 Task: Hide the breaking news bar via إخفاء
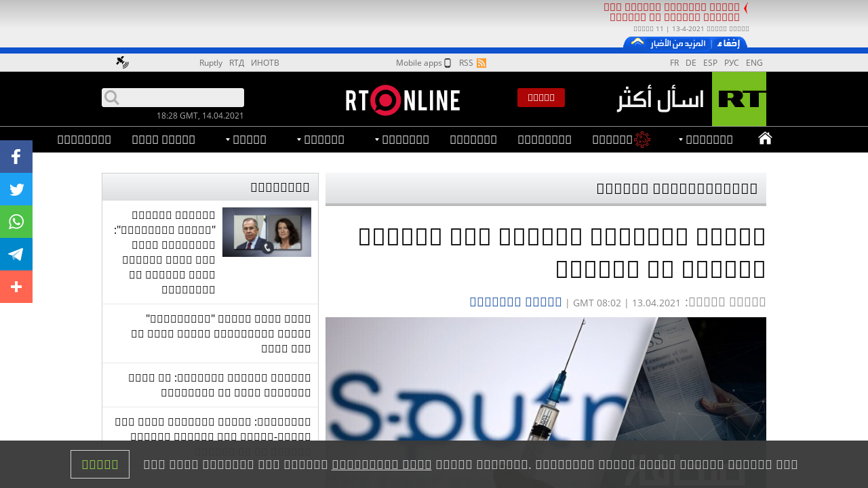coord(729,43)
